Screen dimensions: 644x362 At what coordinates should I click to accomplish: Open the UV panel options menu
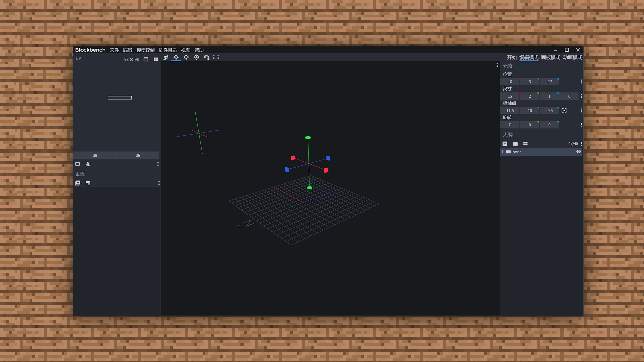click(x=158, y=164)
